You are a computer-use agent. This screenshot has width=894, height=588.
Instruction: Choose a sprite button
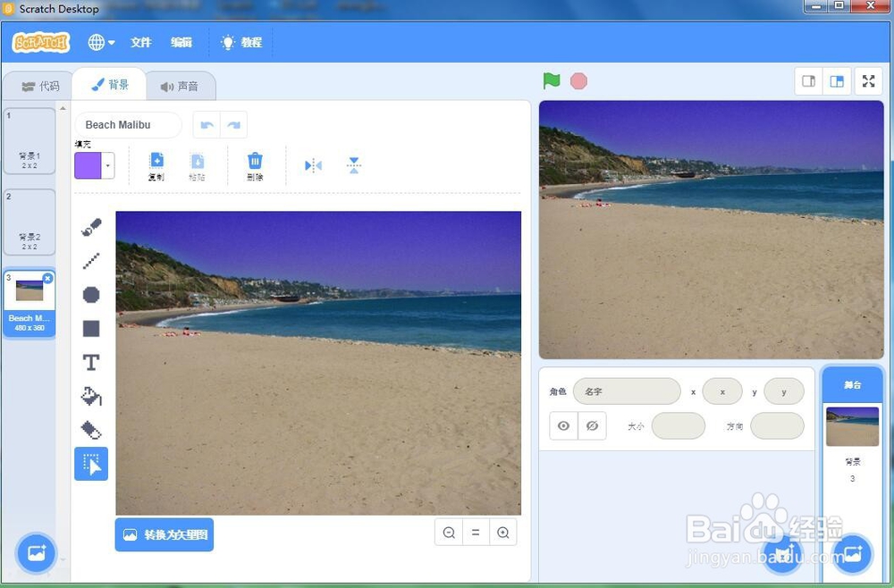782,554
